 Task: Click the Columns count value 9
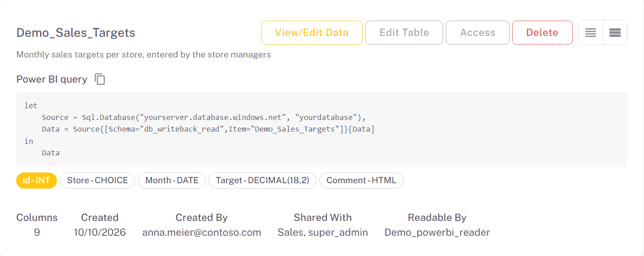coord(37,233)
